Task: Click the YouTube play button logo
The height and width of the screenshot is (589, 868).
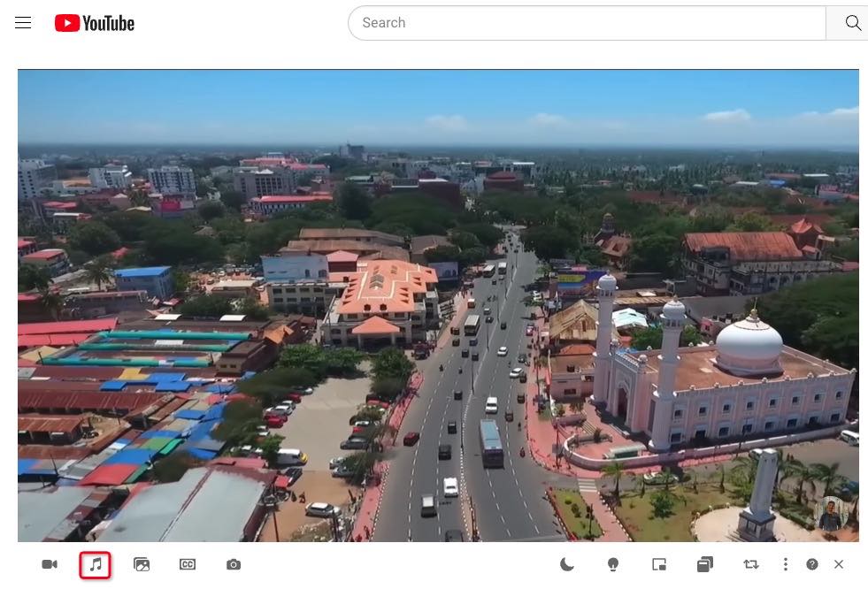Action: tap(68, 23)
